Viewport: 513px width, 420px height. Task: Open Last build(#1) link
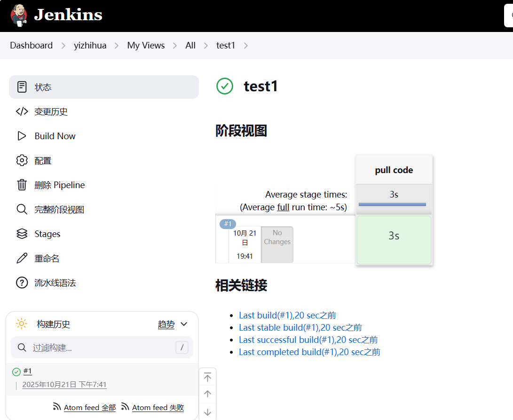tap(287, 315)
